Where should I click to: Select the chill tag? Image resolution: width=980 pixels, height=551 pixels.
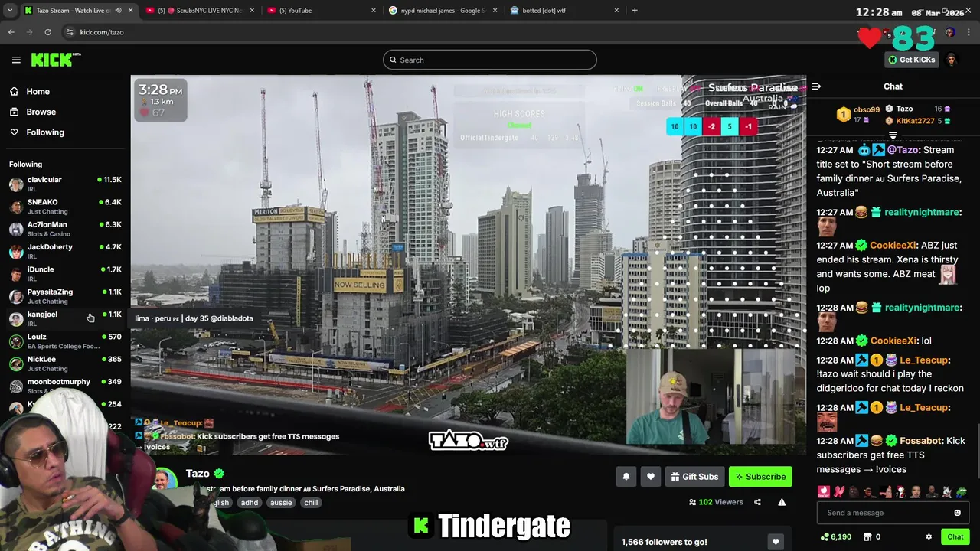[311, 503]
